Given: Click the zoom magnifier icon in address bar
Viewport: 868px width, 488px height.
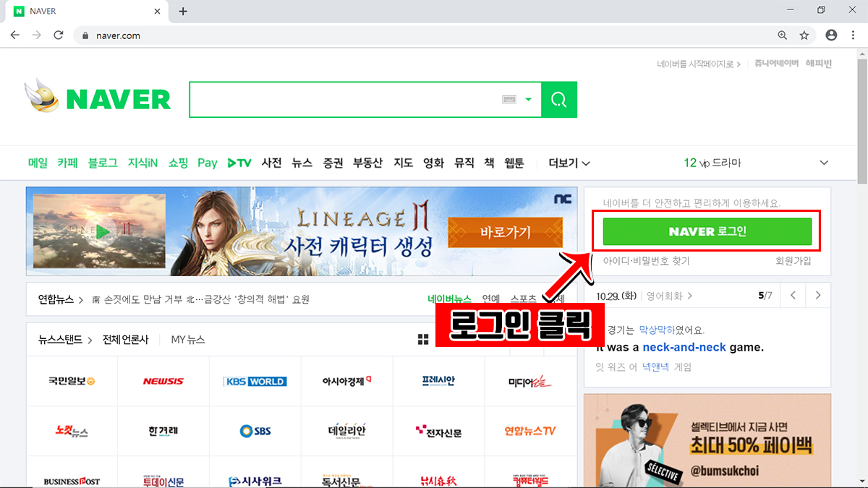Looking at the screenshot, I should pos(782,35).
